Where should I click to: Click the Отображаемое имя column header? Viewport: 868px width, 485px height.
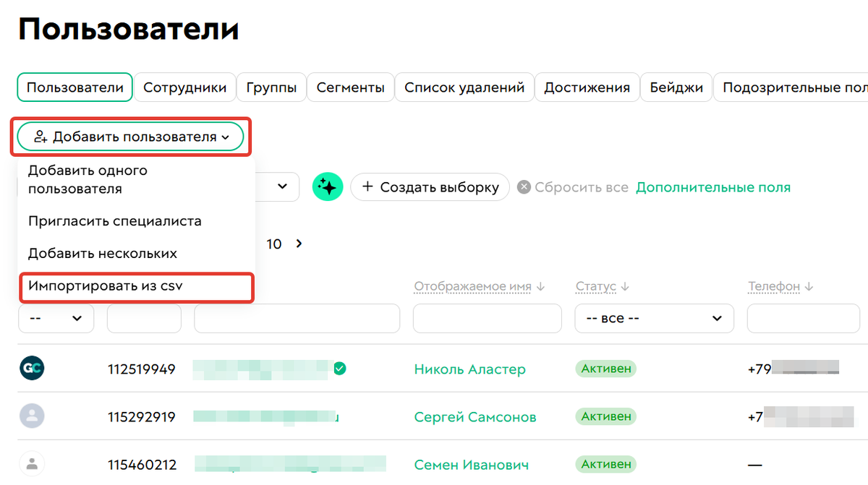[473, 287]
